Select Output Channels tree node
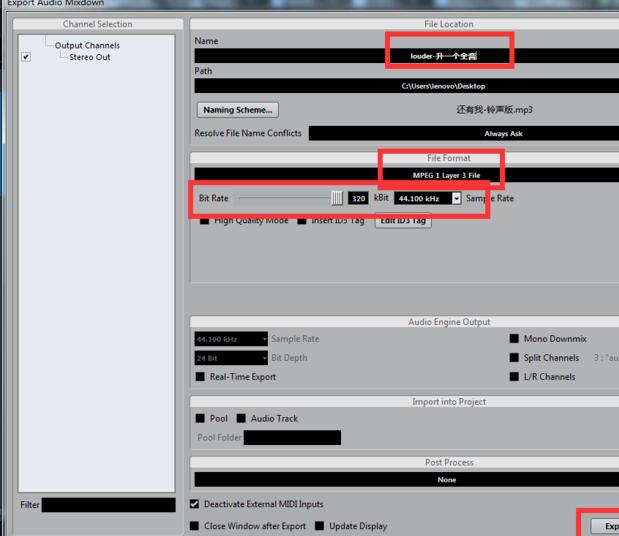Viewport: 619px width, 536px height. [x=87, y=45]
